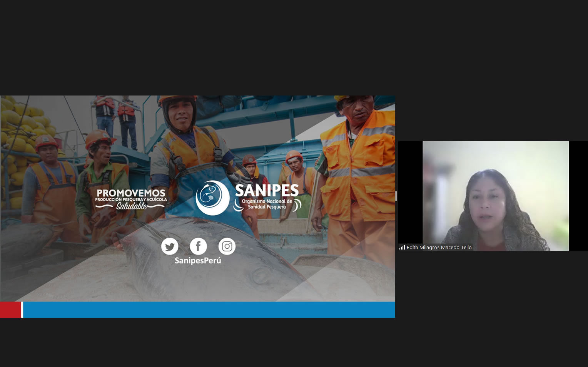Click the PRODUCCIÓN PESQUERA Y ACUÍCOLA text
Viewport: 588px width, 367px height.
click(131, 199)
